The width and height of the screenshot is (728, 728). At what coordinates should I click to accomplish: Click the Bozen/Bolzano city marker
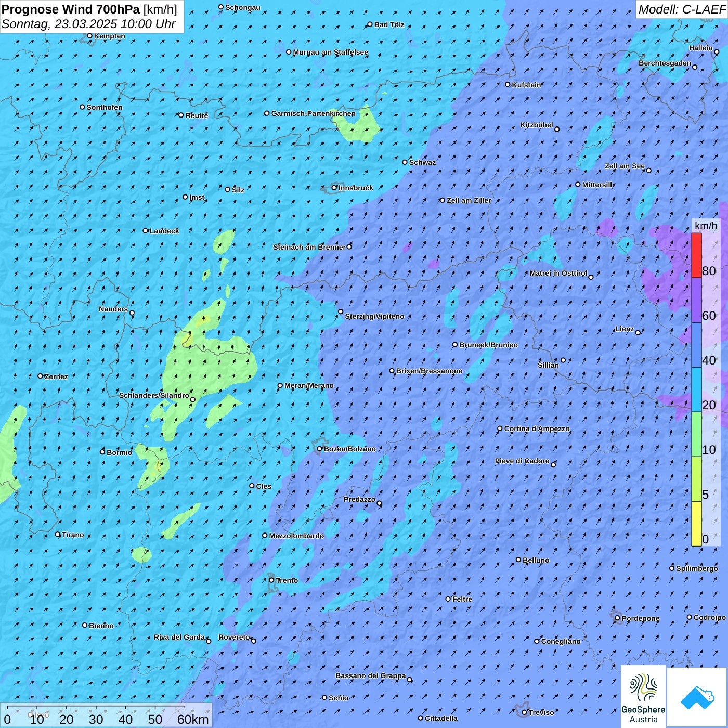pyautogui.click(x=320, y=449)
